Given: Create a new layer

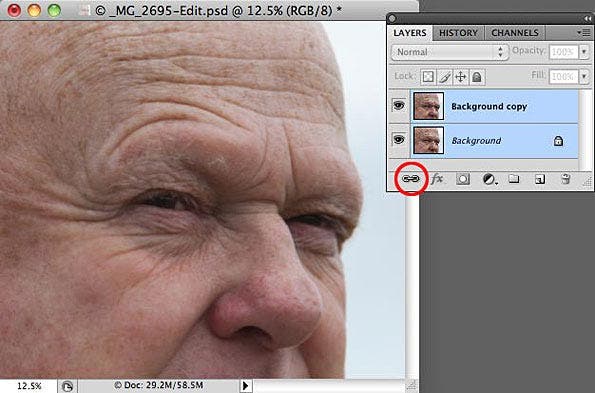Looking at the screenshot, I should [540, 179].
